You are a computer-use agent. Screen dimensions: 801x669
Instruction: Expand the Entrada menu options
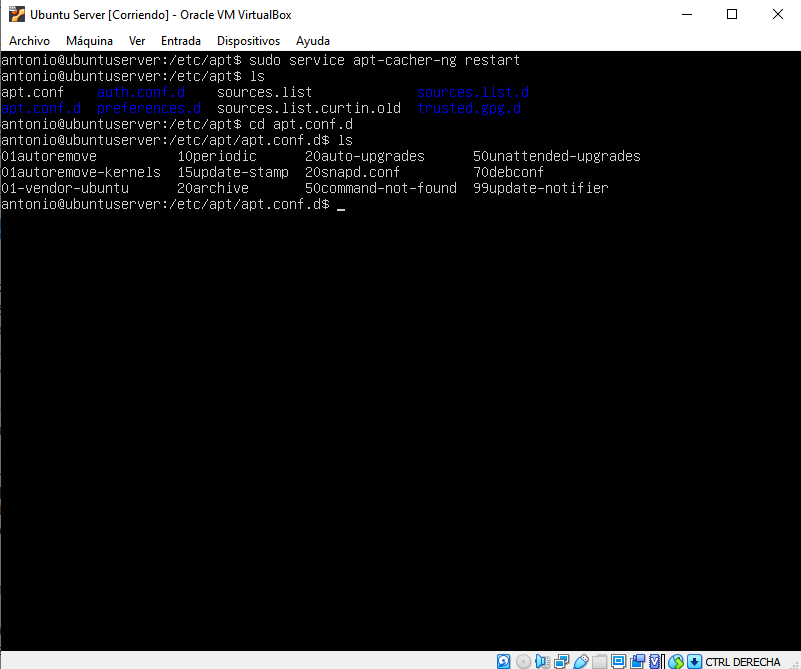click(181, 40)
